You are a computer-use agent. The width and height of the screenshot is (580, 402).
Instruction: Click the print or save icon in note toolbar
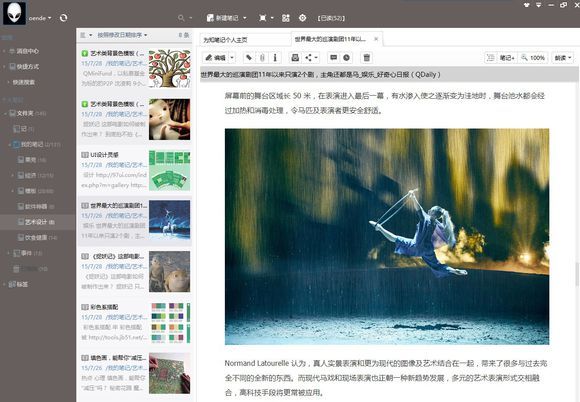tap(295, 58)
